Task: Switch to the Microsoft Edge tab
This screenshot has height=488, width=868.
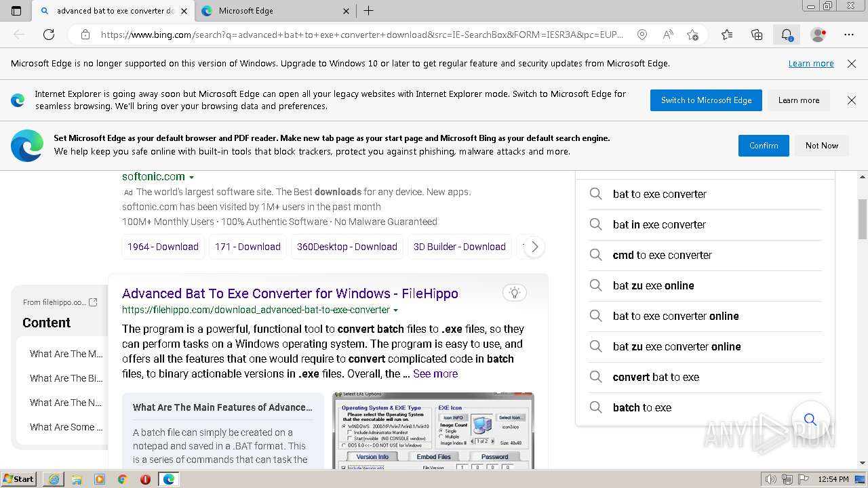Action: click(x=275, y=11)
